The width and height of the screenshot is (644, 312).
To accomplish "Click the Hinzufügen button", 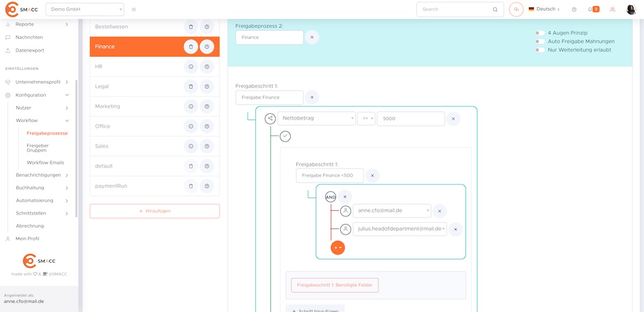I will tap(155, 211).
